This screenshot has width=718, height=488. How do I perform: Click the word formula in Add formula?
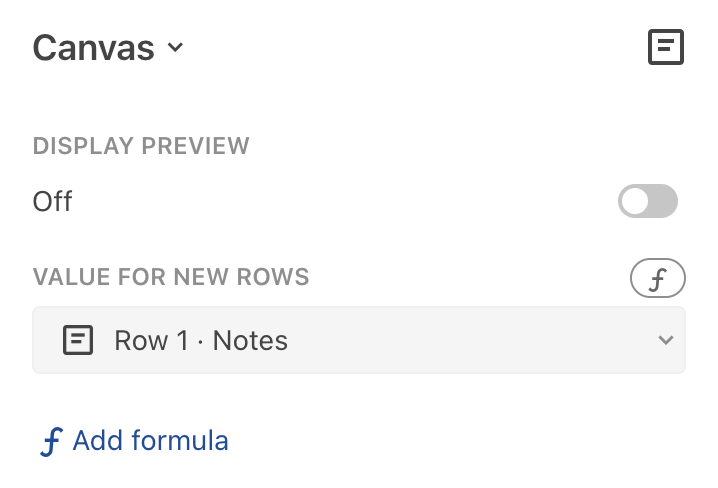point(183,441)
